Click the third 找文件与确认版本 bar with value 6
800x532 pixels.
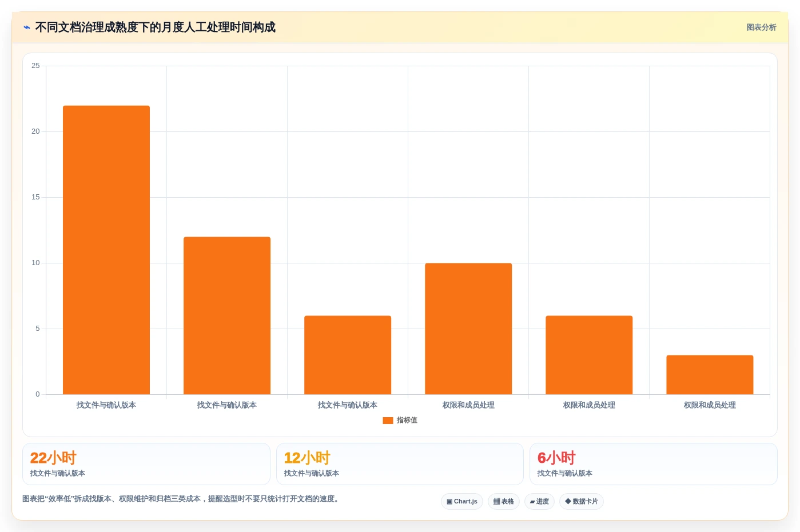[x=348, y=355]
